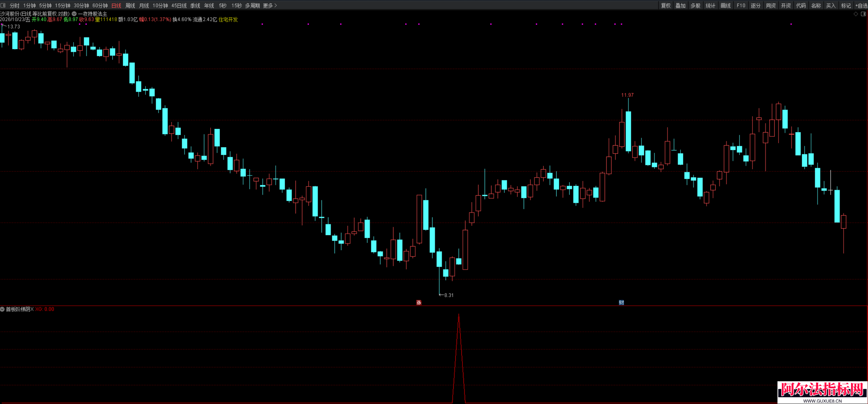Click the 名称 name button
This screenshot has height=404, width=868.
click(816, 5)
